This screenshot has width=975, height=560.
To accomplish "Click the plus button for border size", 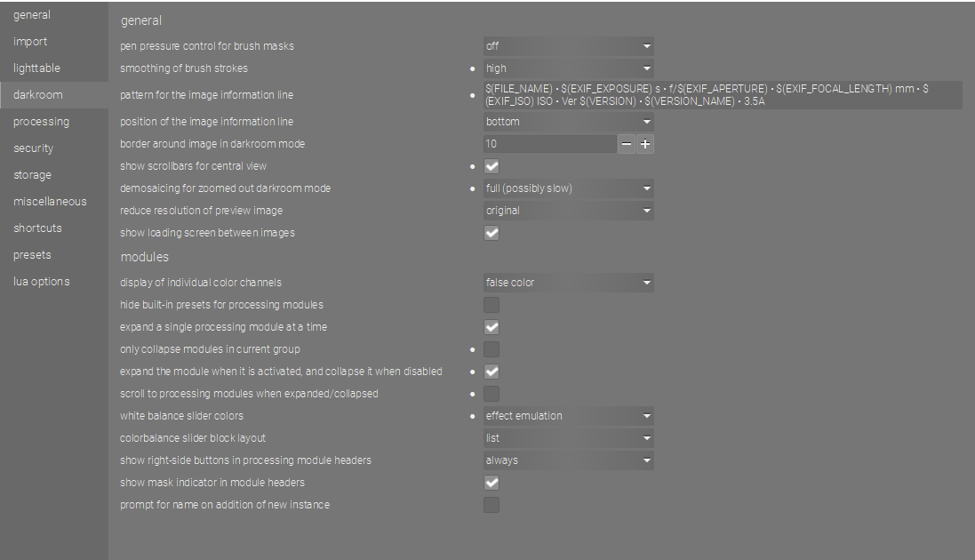I will point(645,144).
